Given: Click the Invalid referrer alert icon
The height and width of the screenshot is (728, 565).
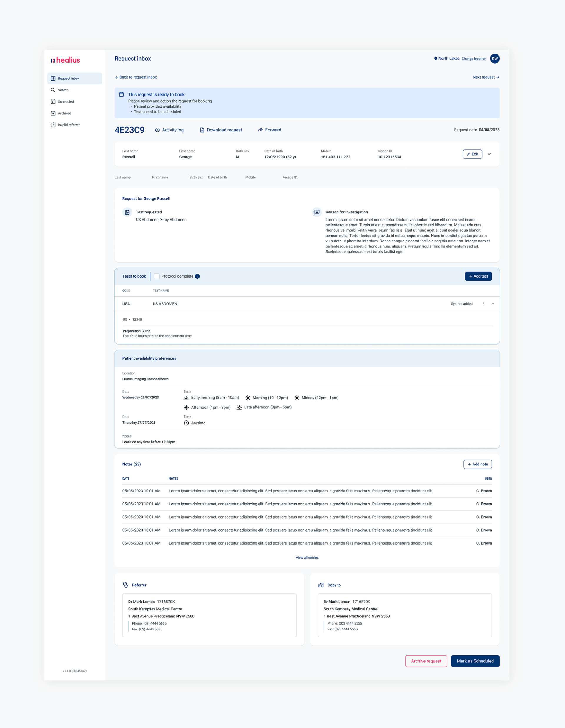Looking at the screenshot, I should (53, 125).
